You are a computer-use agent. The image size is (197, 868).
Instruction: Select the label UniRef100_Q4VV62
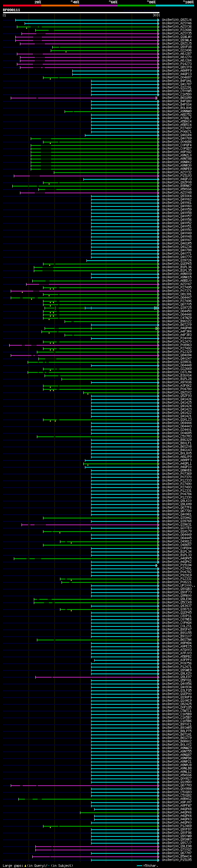[177, 199]
